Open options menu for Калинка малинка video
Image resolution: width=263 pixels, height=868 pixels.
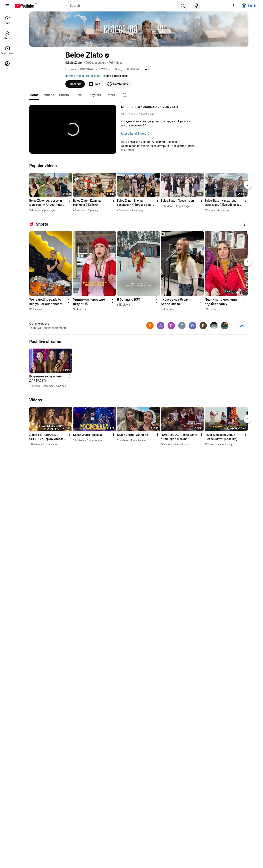113,200
